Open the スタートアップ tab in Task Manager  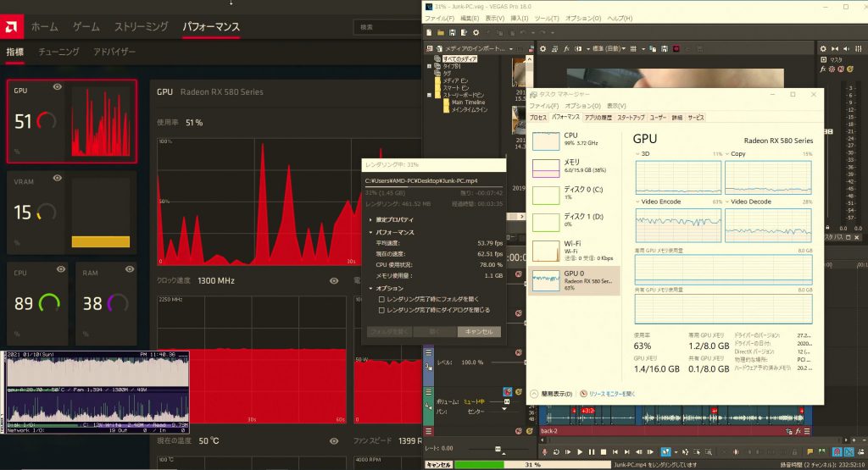[x=630, y=117]
